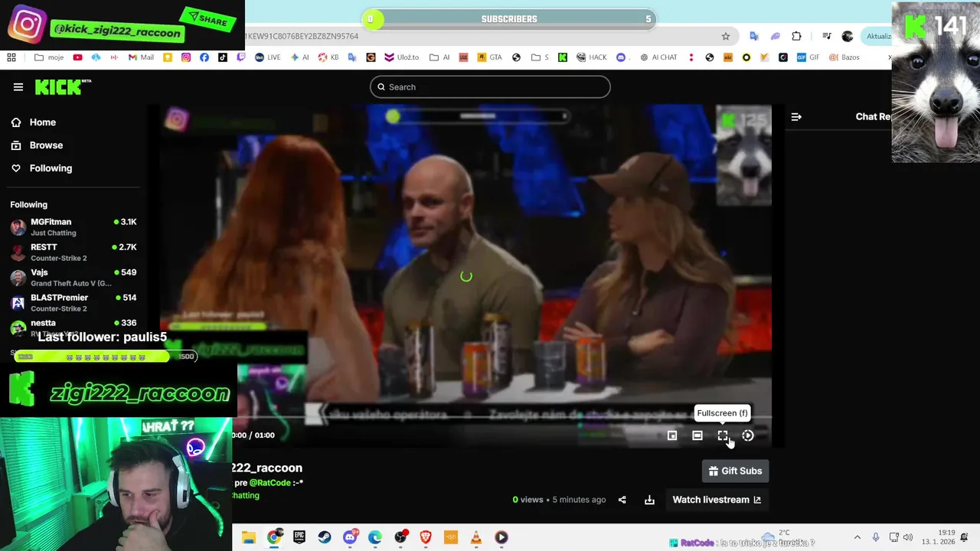Open the Facebook bookmark
980x551 pixels.
pyautogui.click(x=204, y=57)
